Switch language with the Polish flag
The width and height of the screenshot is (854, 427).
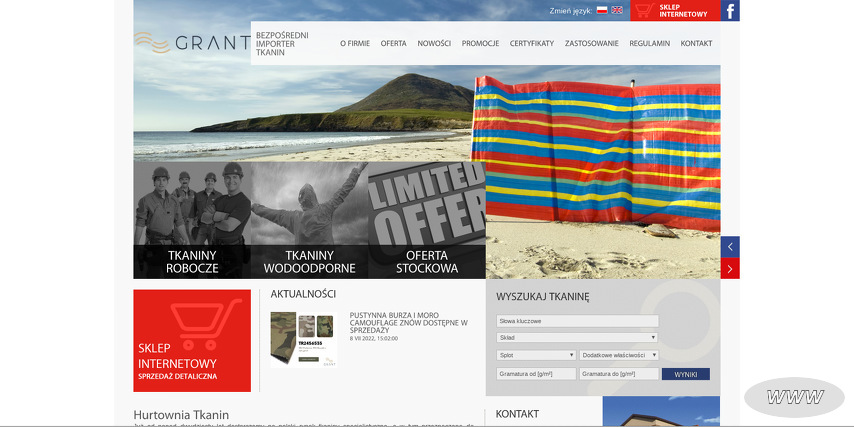click(x=602, y=10)
